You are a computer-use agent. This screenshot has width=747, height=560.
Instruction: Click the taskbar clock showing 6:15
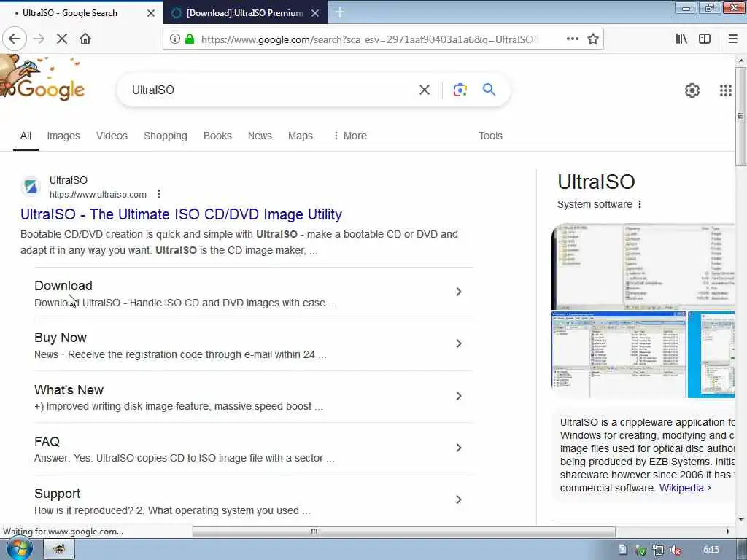[711, 550]
